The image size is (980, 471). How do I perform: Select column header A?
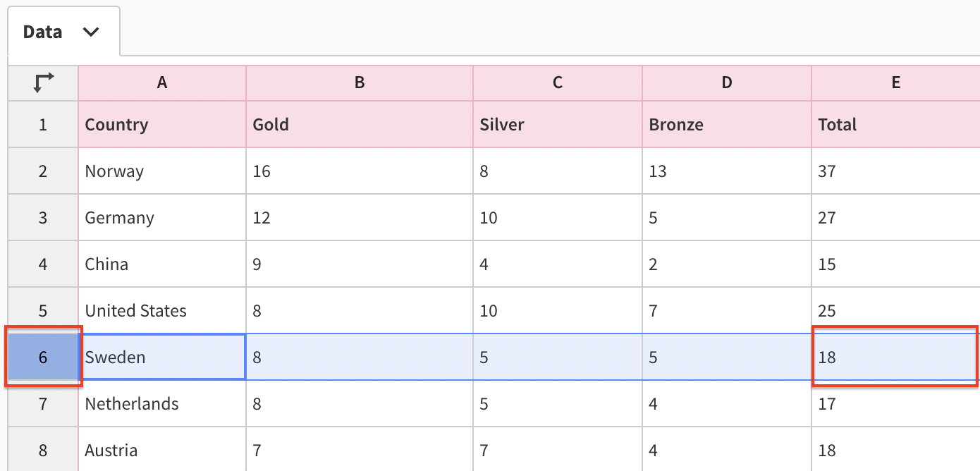pyautogui.click(x=161, y=82)
